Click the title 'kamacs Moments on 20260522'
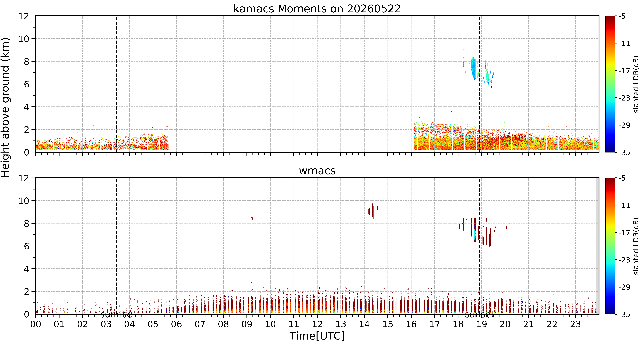Image resolution: width=644 pixels, height=346 pixels. [317, 9]
